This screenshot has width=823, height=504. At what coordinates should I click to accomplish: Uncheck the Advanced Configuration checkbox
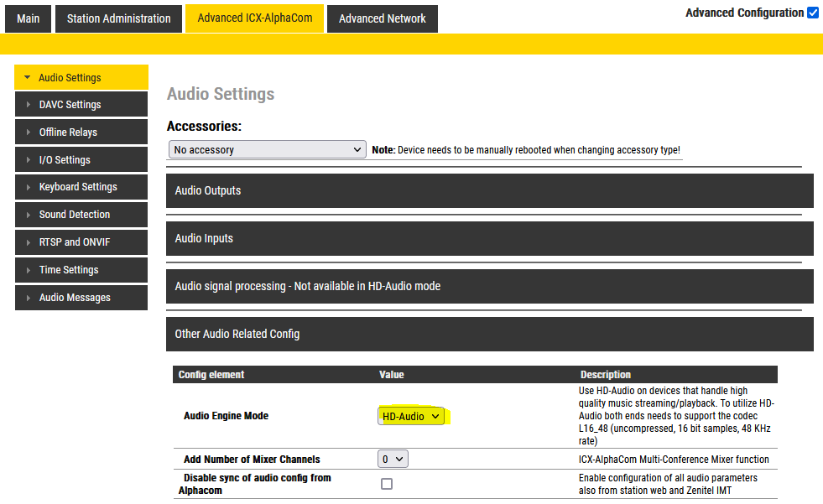[x=812, y=13]
